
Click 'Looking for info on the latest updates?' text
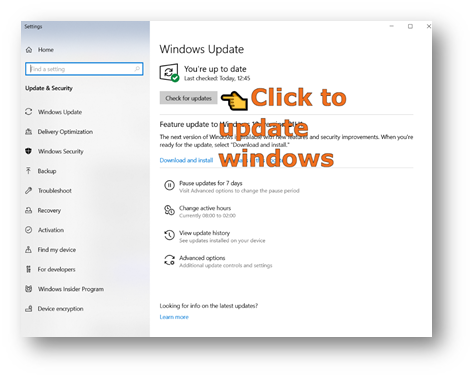coord(208,306)
